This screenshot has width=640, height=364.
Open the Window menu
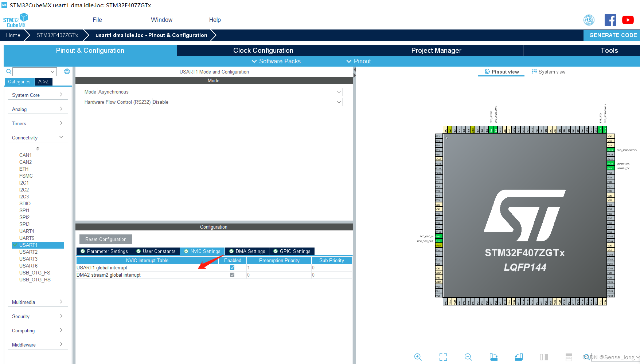161,20
